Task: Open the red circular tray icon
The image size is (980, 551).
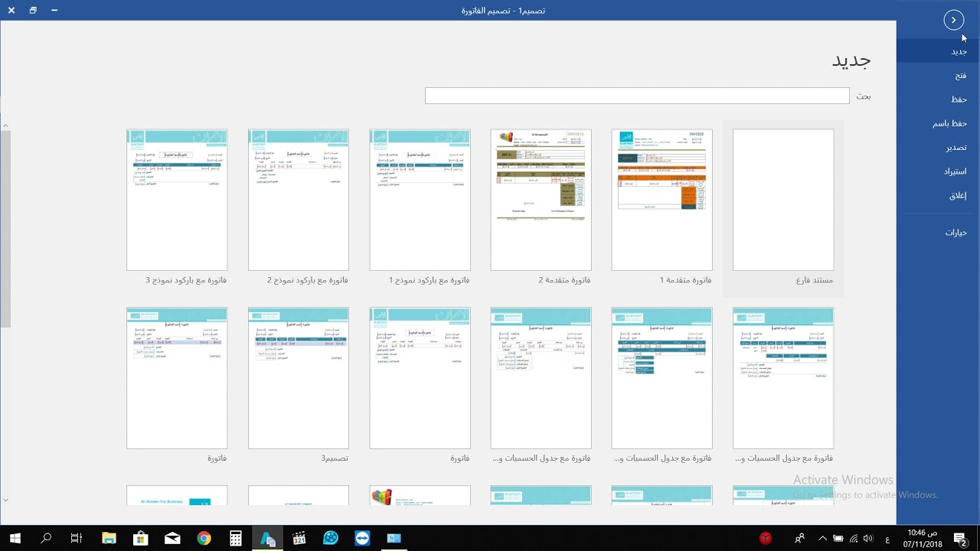Action: pyautogui.click(x=765, y=539)
